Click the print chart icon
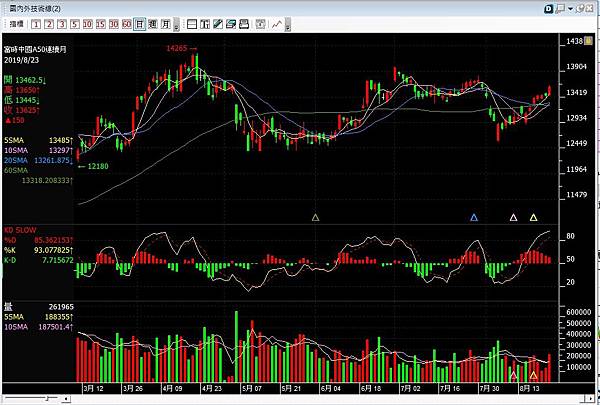The image size is (600, 405). point(244,24)
